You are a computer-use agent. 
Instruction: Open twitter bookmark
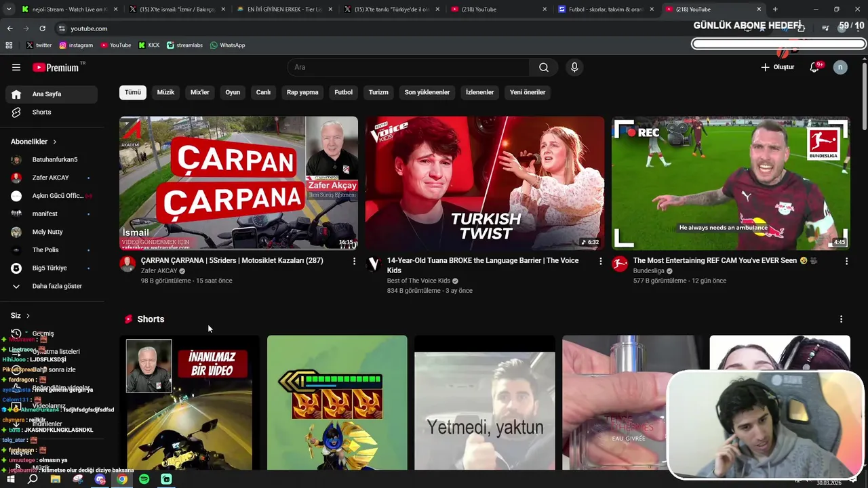point(39,45)
